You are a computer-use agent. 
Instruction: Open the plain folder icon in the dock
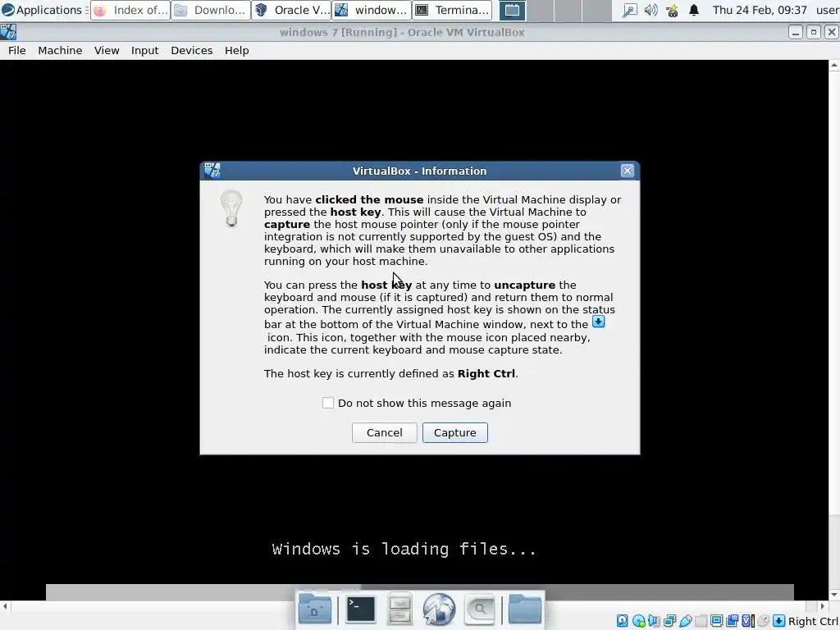click(524, 609)
